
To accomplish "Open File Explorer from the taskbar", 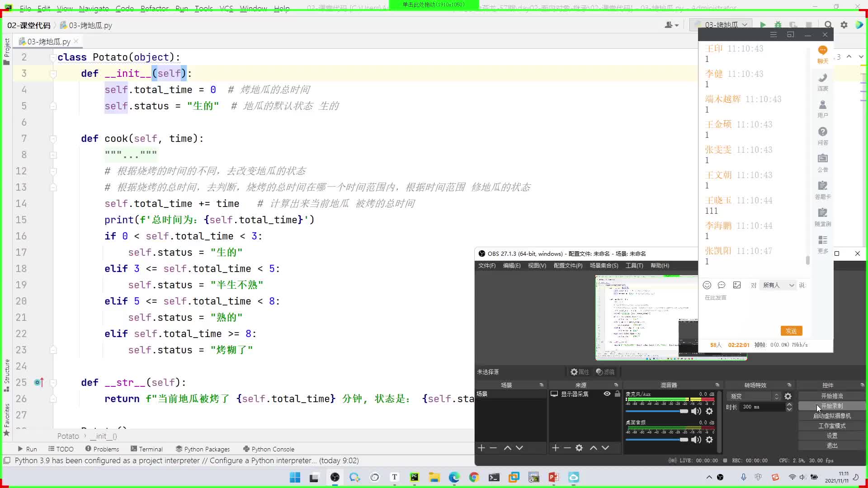I will [x=434, y=477].
